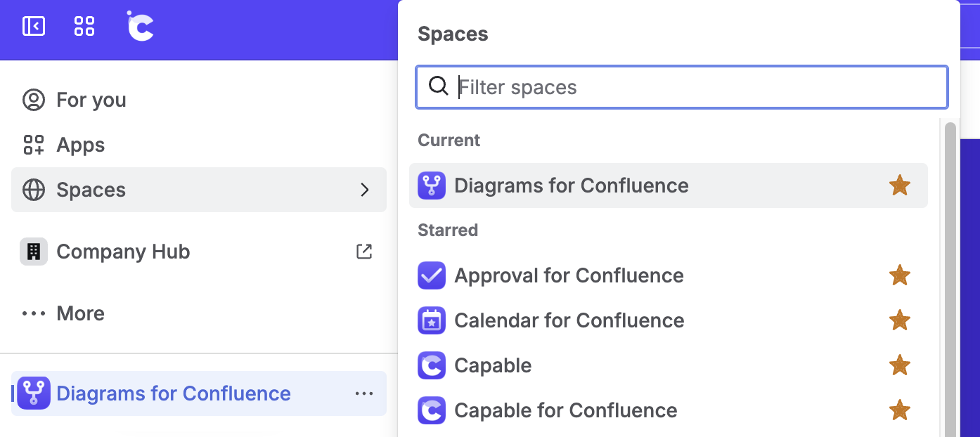Collapse the sidebar using the top-left icon
The height and width of the screenshot is (437, 980).
(x=33, y=27)
